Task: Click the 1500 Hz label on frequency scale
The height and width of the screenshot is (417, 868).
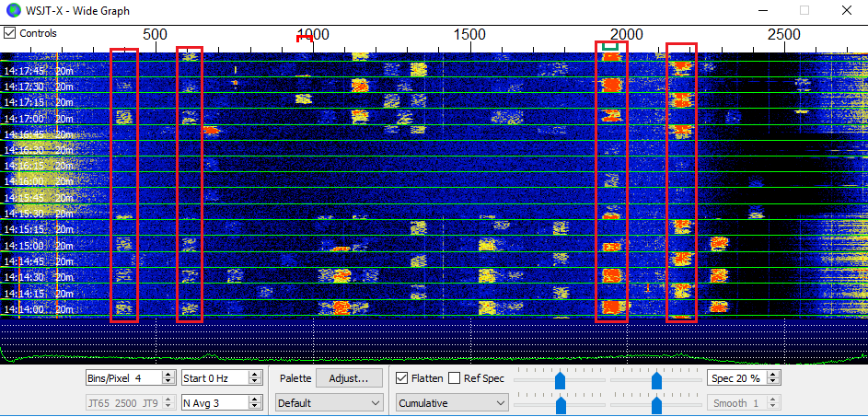Action: pos(470,34)
